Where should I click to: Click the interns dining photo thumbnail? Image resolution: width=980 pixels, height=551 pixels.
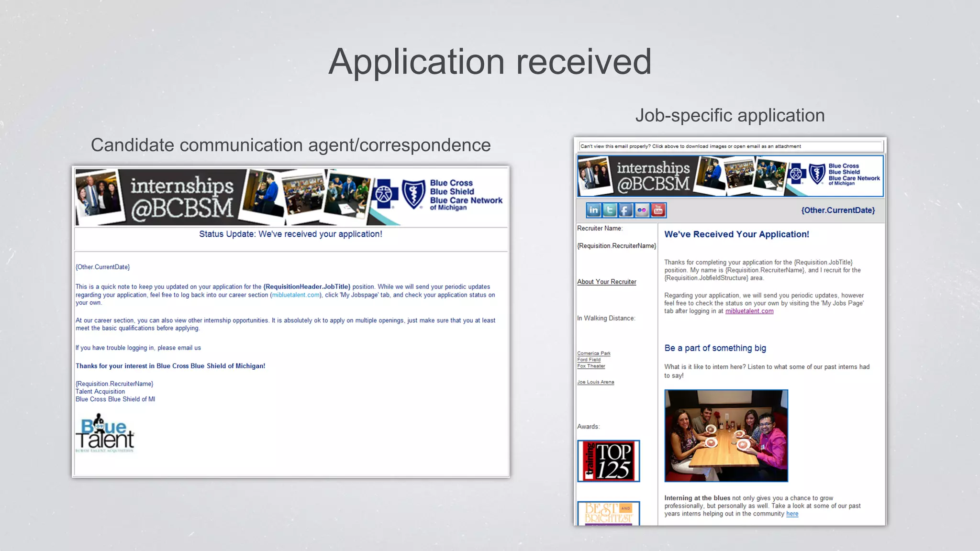point(726,436)
